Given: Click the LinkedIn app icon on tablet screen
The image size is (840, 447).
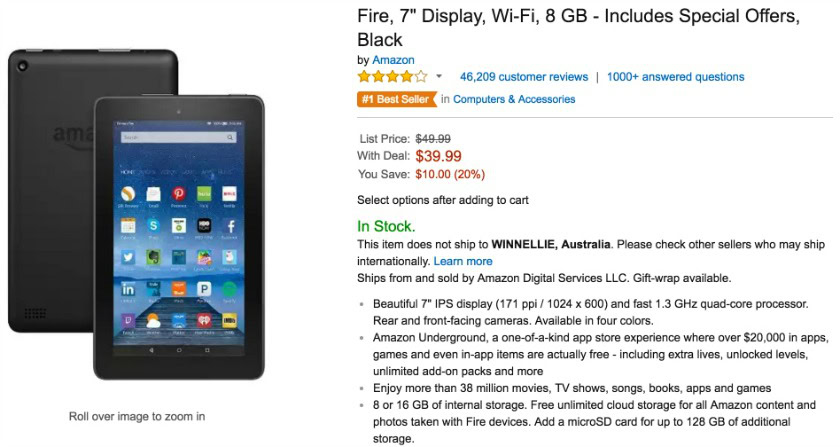Looking at the screenshot, I should tap(128, 289).
